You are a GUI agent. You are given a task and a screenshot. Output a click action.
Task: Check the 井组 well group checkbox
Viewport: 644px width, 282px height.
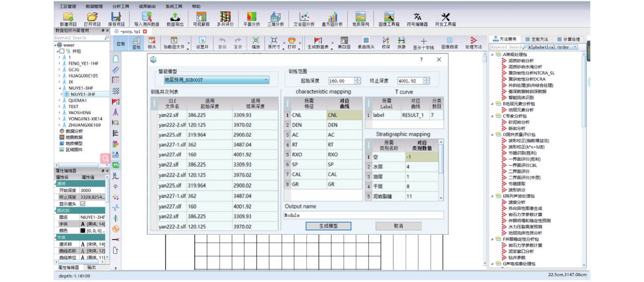62,51
